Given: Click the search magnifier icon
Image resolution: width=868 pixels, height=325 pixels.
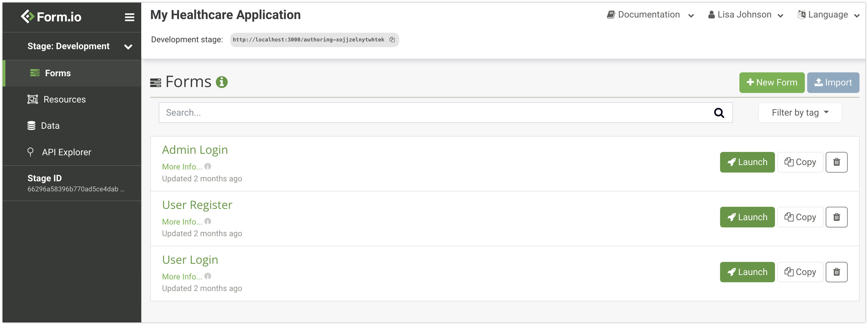Looking at the screenshot, I should tap(719, 113).
